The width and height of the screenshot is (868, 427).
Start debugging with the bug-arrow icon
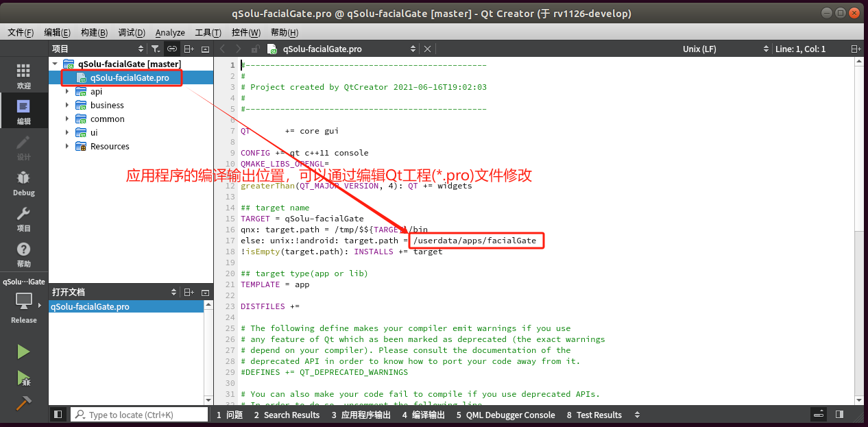(x=23, y=378)
